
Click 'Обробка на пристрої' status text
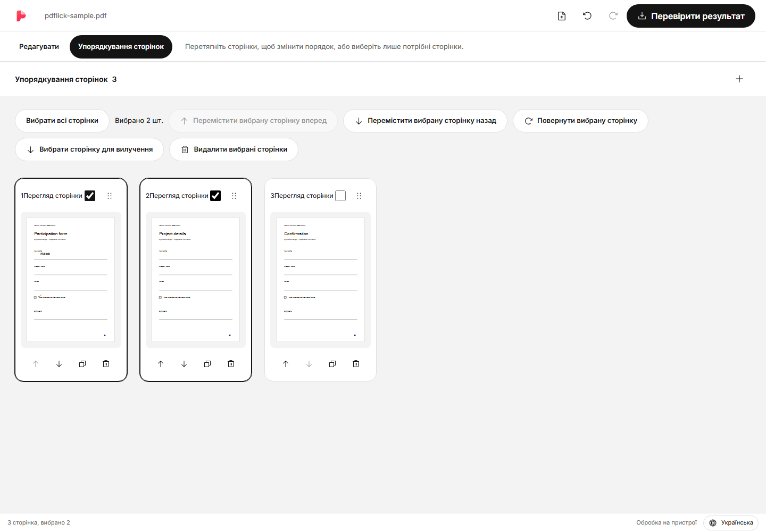[x=667, y=523]
